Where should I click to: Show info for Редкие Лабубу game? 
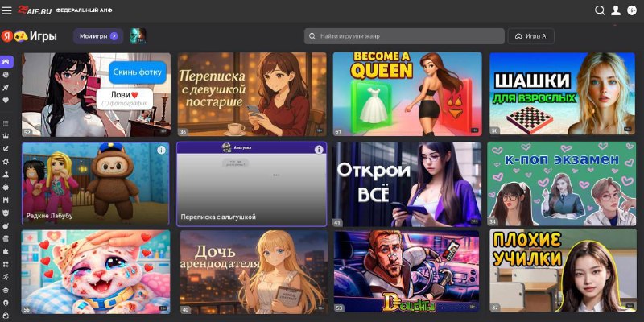[162, 151]
